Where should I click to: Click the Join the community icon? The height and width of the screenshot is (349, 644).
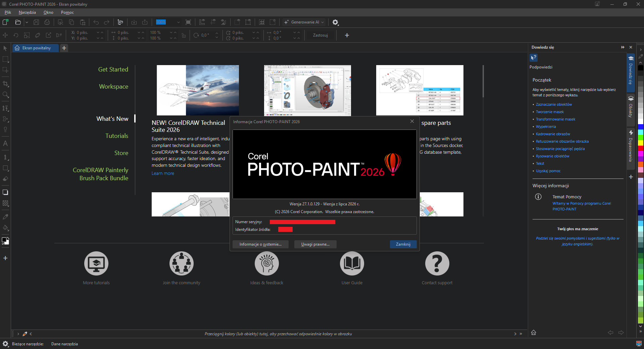tap(182, 263)
